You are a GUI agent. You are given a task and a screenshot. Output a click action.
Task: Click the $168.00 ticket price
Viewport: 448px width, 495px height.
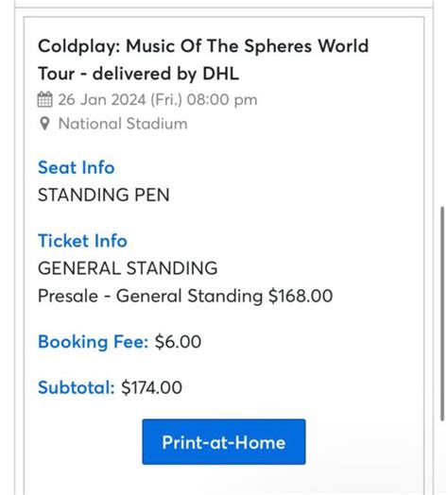point(301,296)
